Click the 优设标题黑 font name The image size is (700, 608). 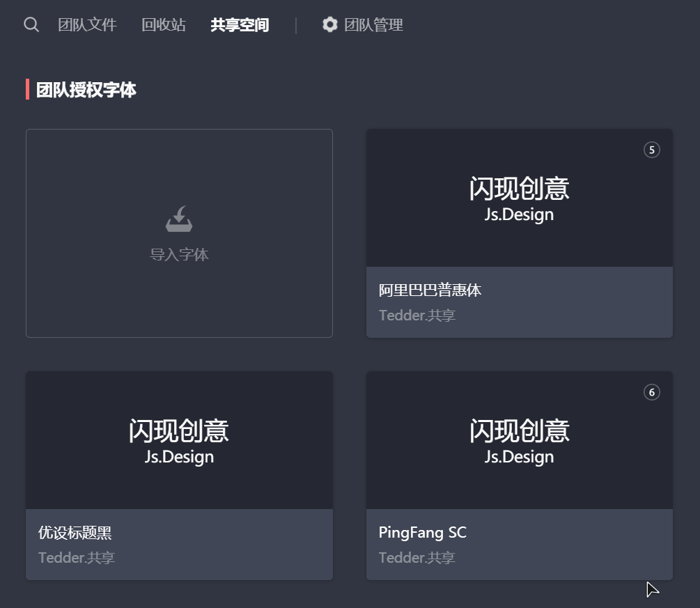(75, 533)
